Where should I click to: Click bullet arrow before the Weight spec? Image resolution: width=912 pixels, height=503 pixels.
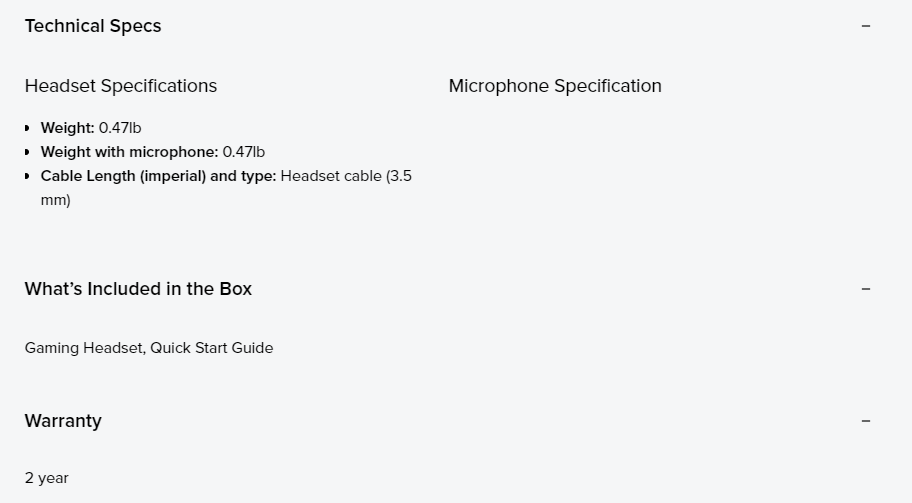[x=27, y=128]
